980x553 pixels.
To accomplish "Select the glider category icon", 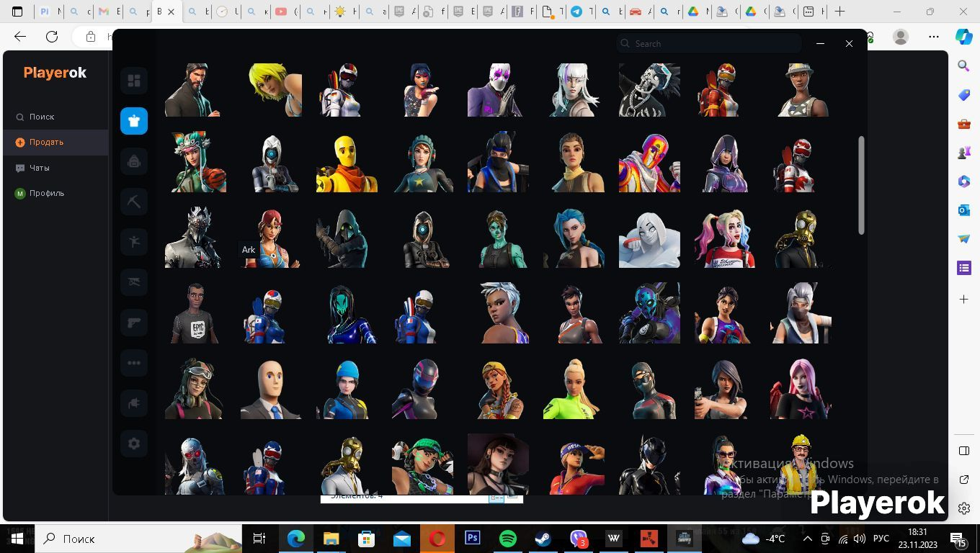I will tap(134, 282).
